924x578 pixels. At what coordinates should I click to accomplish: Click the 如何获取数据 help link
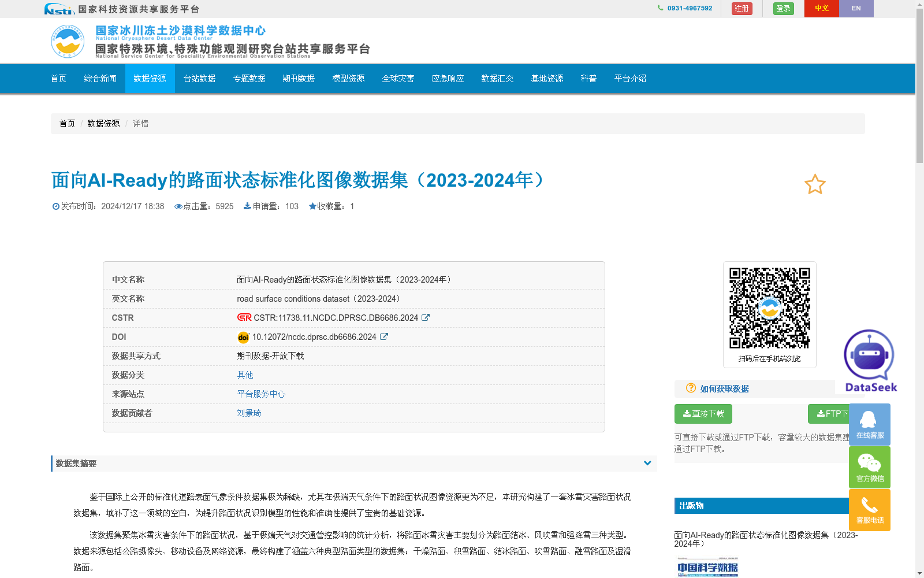point(724,389)
